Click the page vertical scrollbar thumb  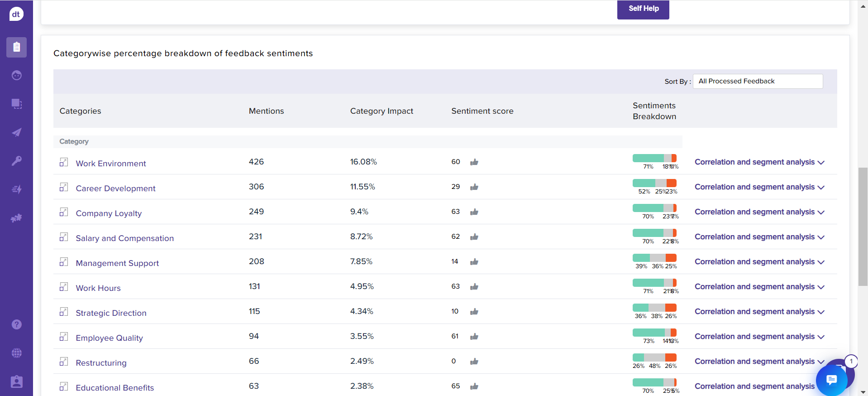[x=863, y=227]
